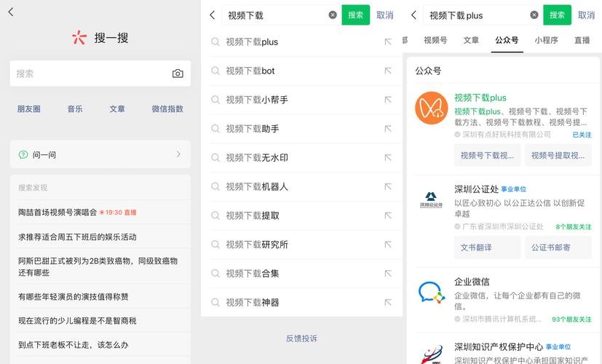Fill search box with 视频下载机器人 arrow
This screenshot has height=364, width=602.
pyautogui.click(x=388, y=186)
